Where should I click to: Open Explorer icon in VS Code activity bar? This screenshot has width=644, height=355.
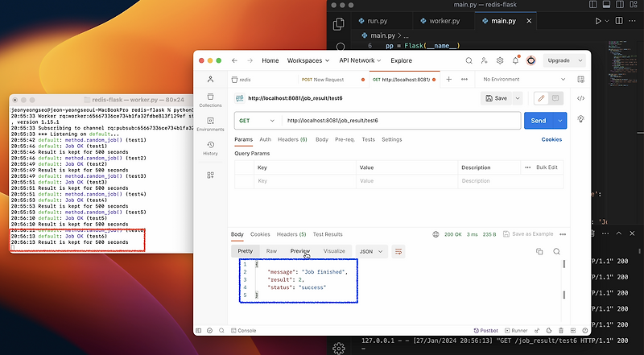pos(339,24)
